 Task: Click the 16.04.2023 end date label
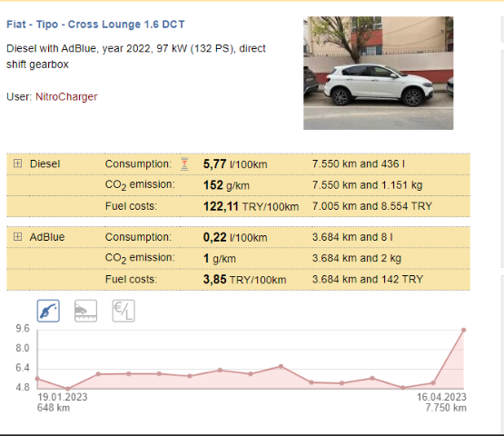pos(441,397)
